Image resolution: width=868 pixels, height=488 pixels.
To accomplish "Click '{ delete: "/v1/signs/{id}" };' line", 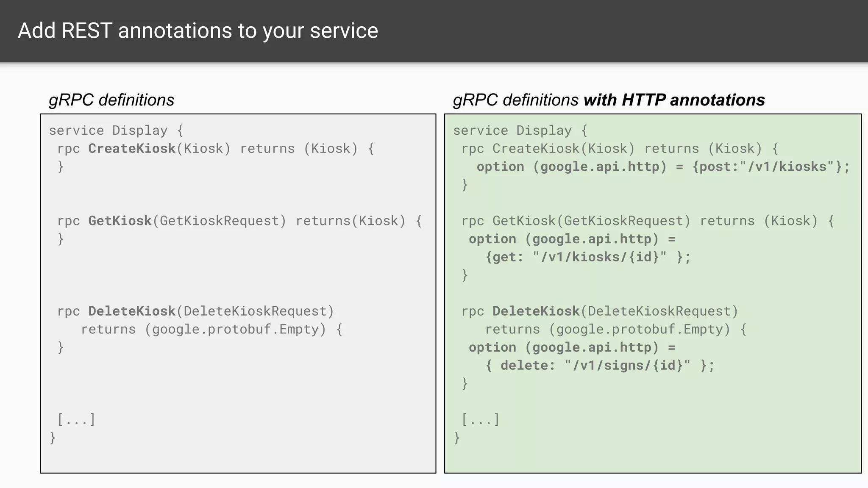I will coord(600,366).
